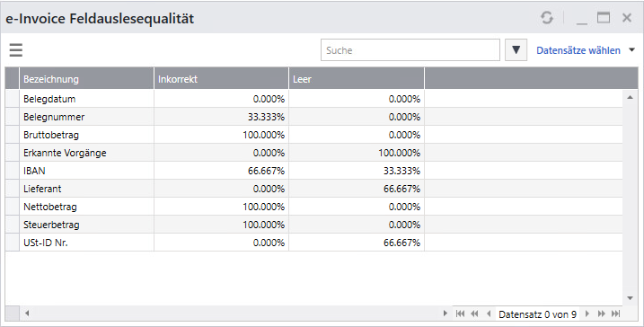Focus the Suche search field
The width and height of the screenshot is (644, 327).
(x=410, y=50)
